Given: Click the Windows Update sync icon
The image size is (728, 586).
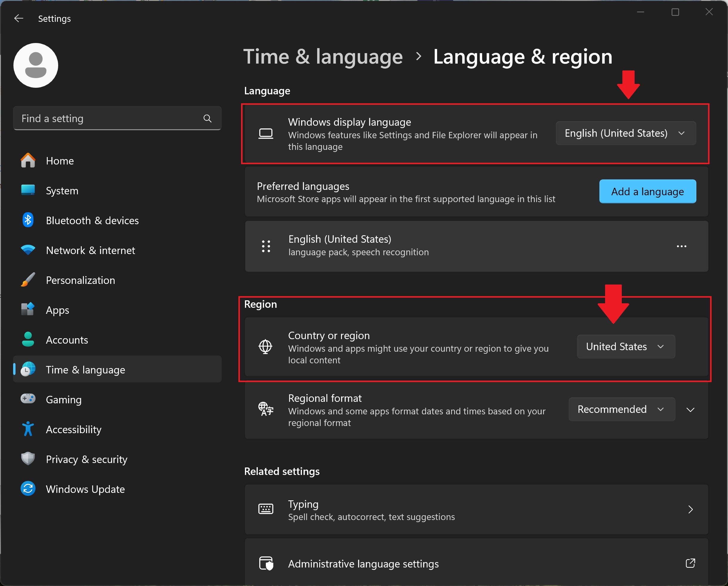Looking at the screenshot, I should tap(28, 488).
